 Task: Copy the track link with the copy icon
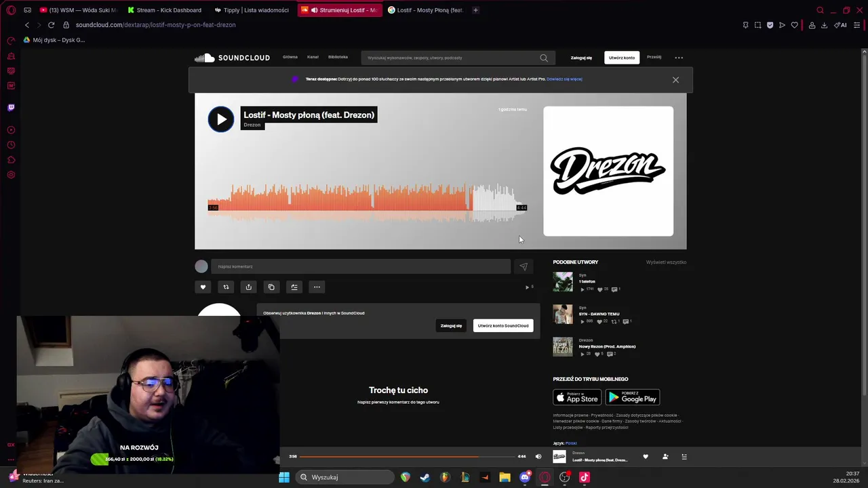pos(271,287)
